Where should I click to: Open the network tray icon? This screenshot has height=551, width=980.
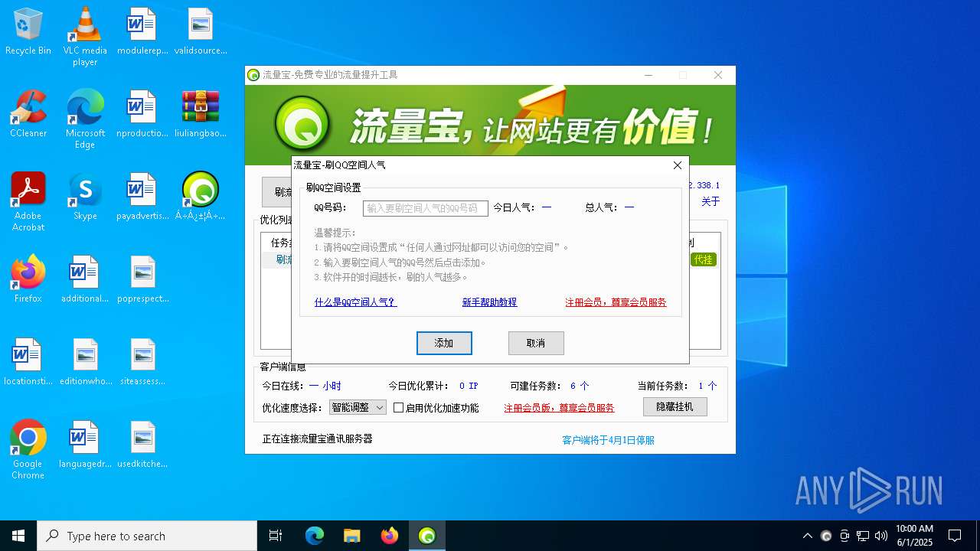tap(863, 536)
